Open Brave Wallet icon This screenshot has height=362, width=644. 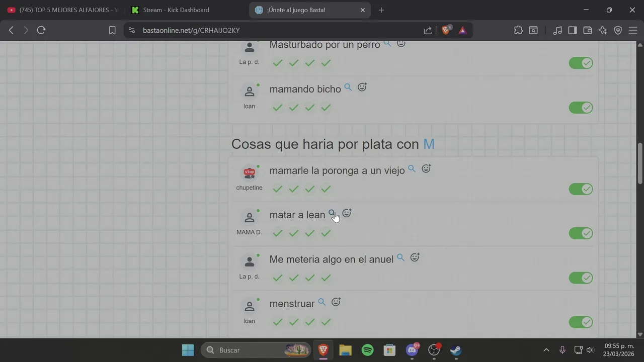588,30
